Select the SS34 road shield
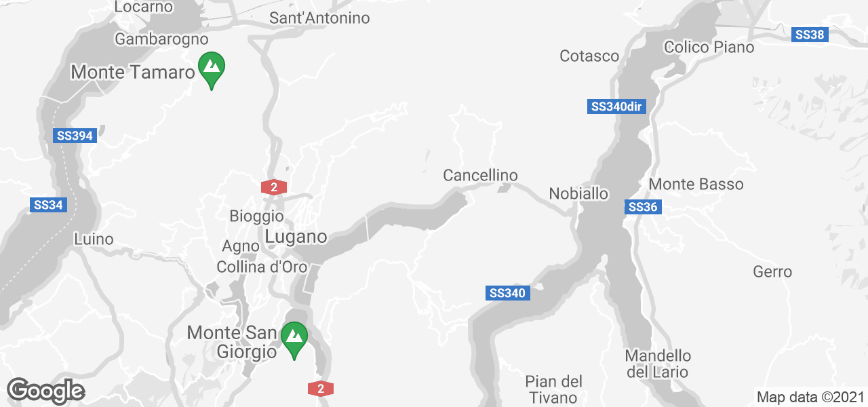The image size is (868, 407). [48, 205]
